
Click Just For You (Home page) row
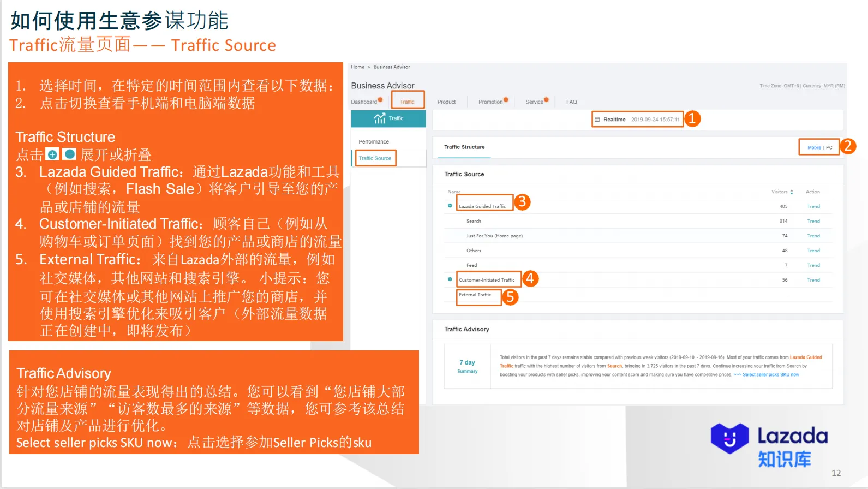click(494, 236)
